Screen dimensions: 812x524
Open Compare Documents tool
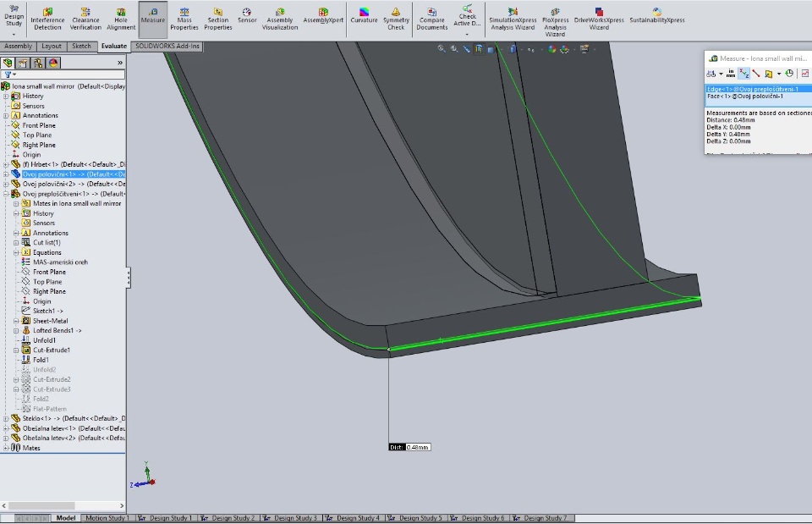(x=431, y=18)
